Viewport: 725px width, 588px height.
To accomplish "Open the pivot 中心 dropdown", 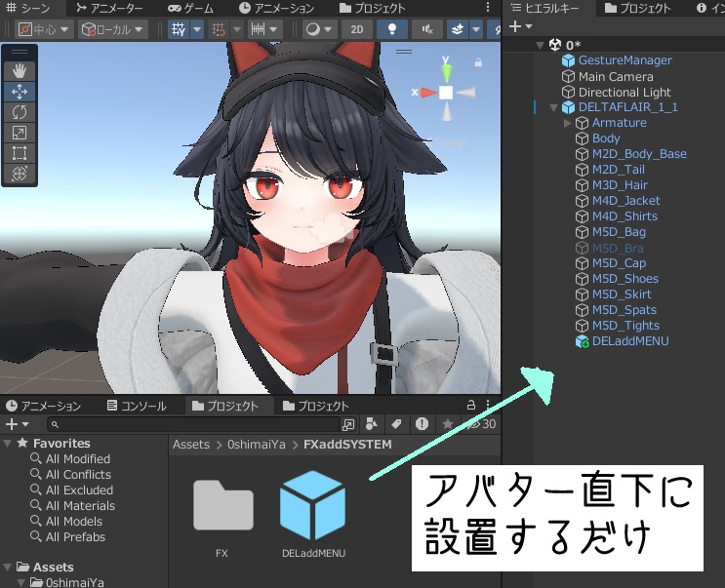I will coord(44,29).
